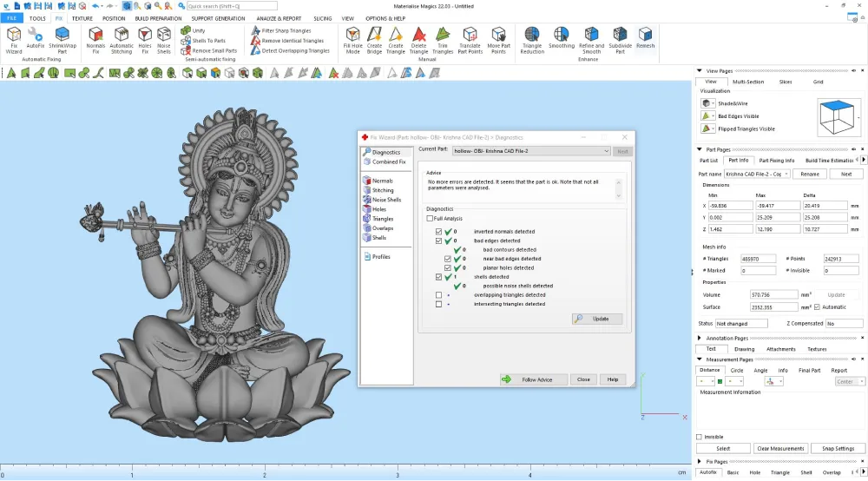The height and width of the screenshot is (481, 868).
Task: Apply the Smoothing tool
Action: [562, 37]
